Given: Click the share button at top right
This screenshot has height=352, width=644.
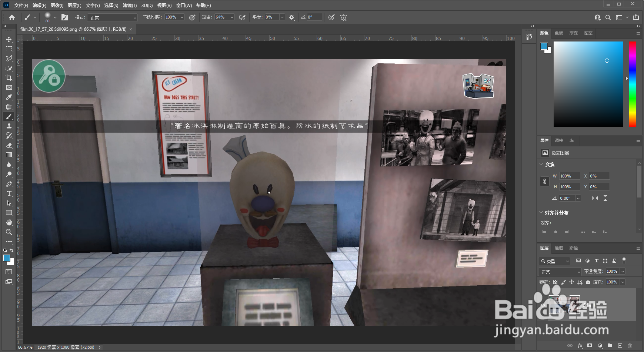Looking at the screenshot, I should click(636, 17).
